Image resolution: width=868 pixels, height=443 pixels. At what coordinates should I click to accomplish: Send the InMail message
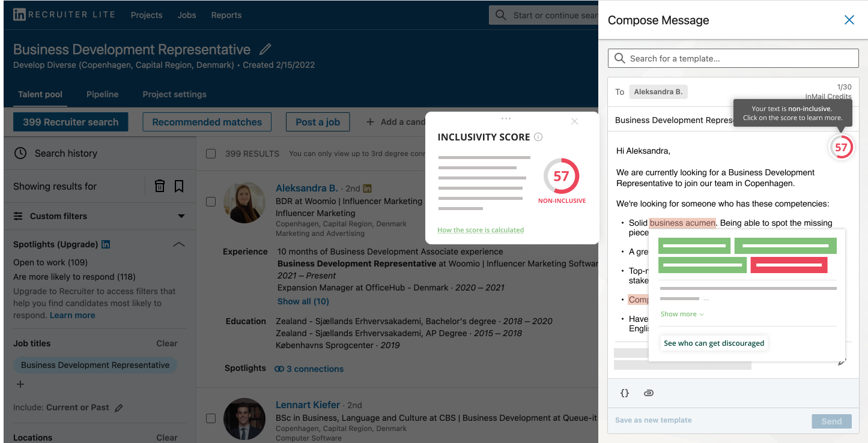(x=831, y=421)
